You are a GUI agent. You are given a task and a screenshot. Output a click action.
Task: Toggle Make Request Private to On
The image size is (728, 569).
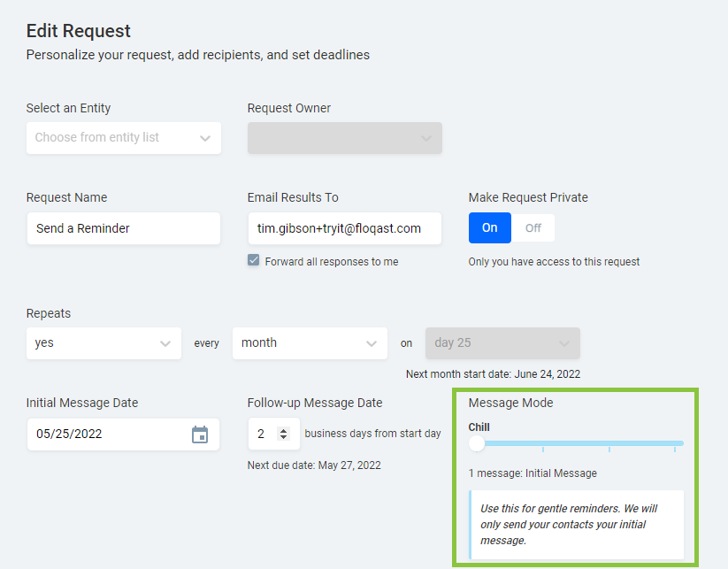[489, 227]
